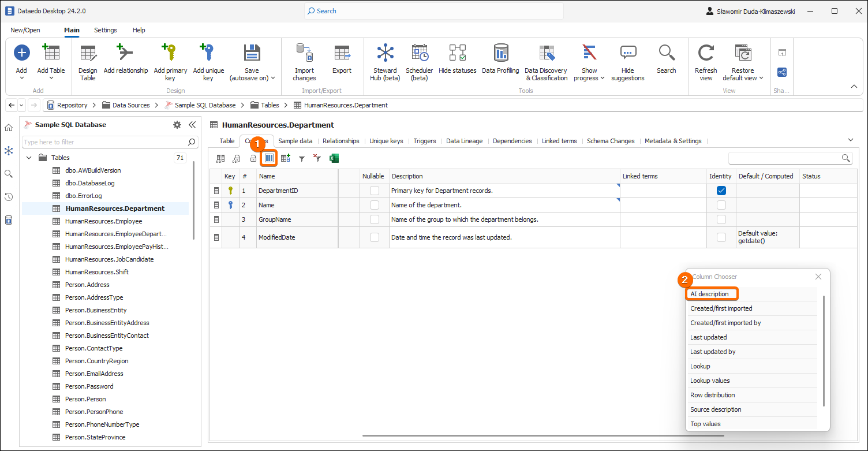868x451 pixels.
Task: Switch to the Relationships tab
Action: click(x=341, y=141)
